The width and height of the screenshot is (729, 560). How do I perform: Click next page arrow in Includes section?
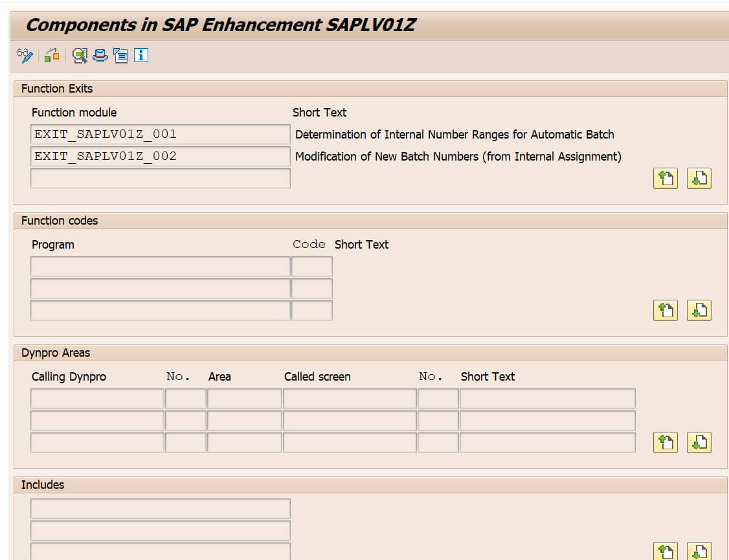pyautogui.click(x=699, y=551)
